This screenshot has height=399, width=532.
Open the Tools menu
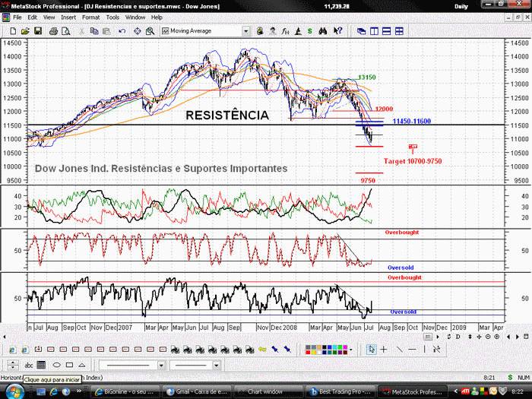(112, 17)
